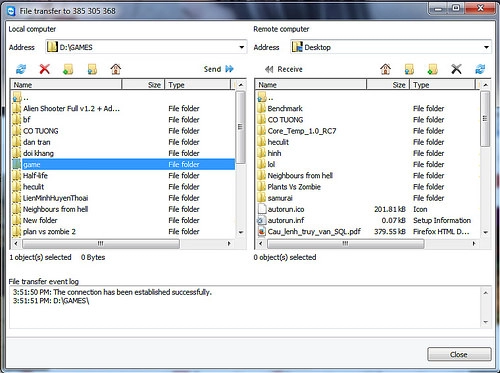Click the gear icon of autorun.inf

pyautogui.click(x=261, y=220)
